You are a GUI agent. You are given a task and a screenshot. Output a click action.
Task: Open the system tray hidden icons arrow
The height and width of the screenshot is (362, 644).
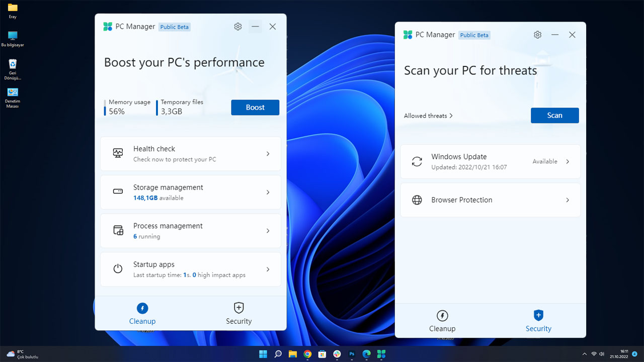584,354
